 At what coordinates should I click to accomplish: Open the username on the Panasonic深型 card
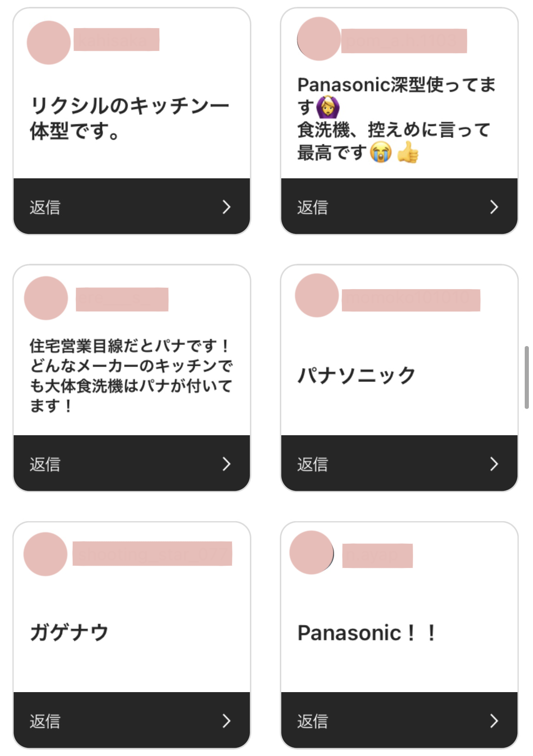click(404, 41)
